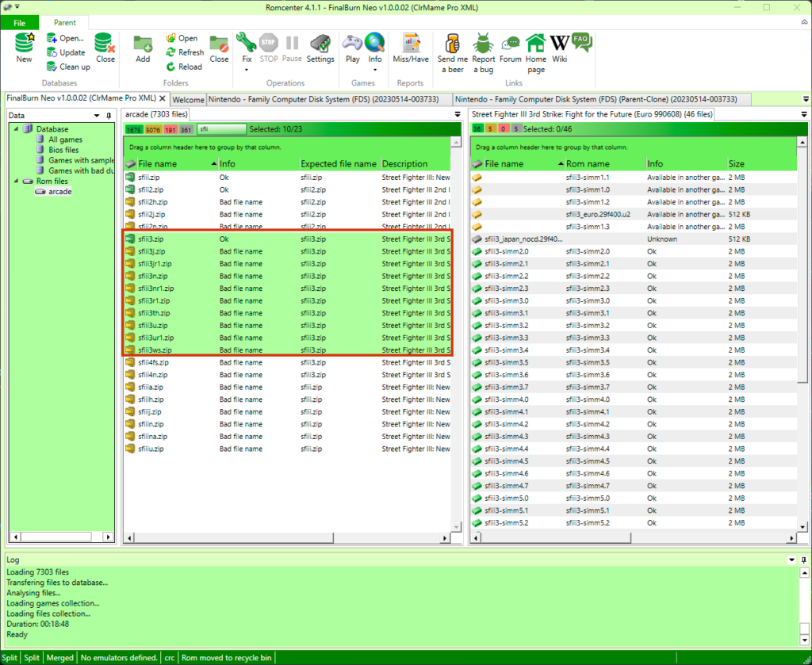Open the File menu tab
The height and width of the screenshot is (665, 812).
(19, 23)
